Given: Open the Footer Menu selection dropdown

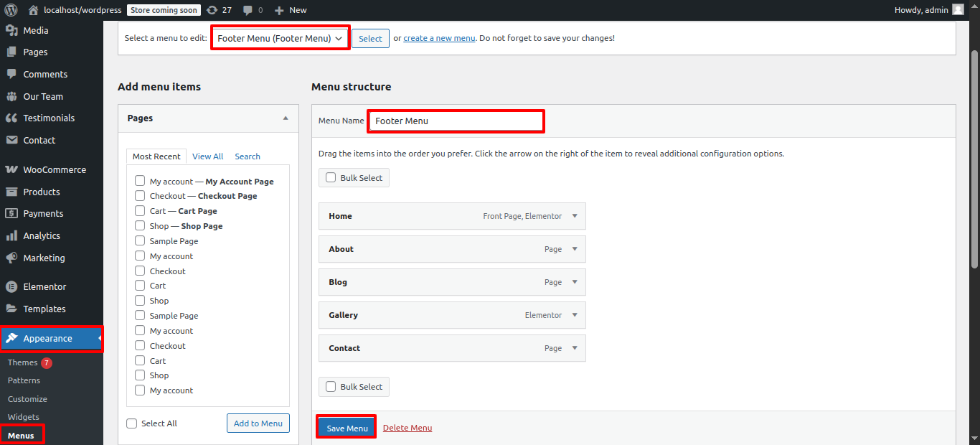Looking at the screenshot, I should point(281,39).
